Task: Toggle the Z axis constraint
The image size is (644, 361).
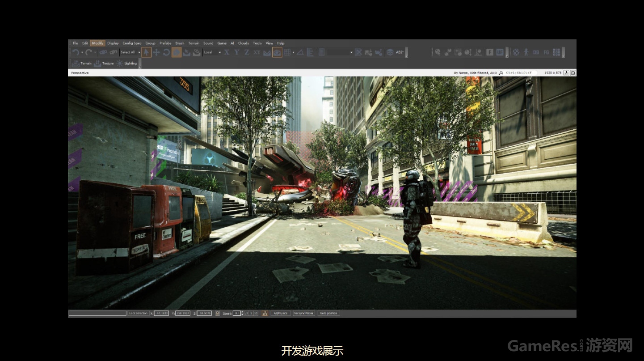Action: pyautogui.click(x=247, y=52)
